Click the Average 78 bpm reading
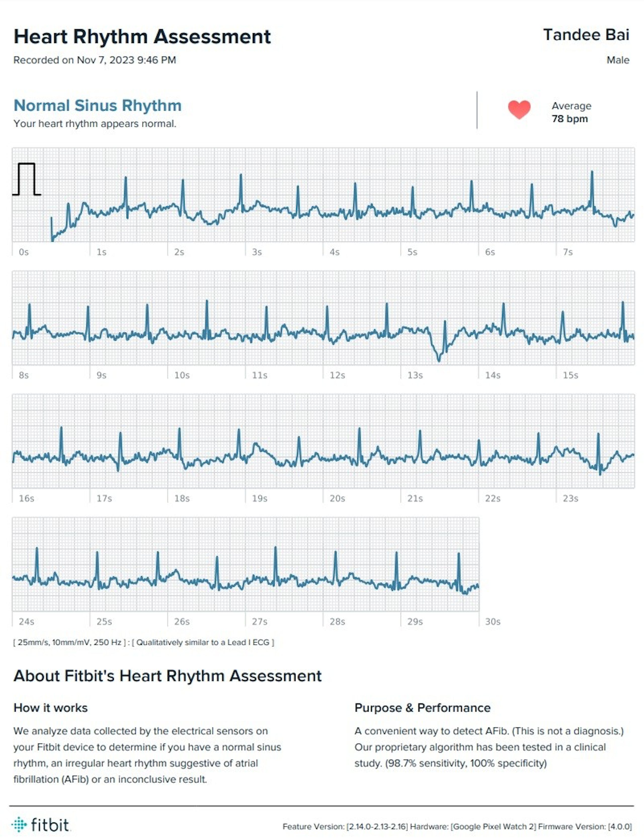The image size is (644, 839). [x=571, y=112]
